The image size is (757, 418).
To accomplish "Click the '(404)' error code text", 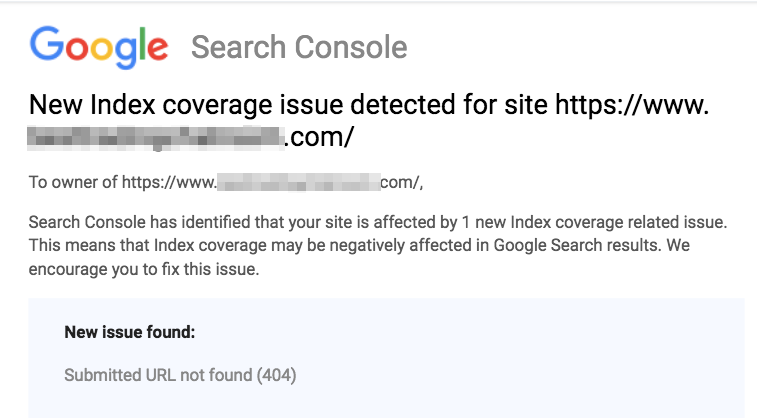I will coord(276,376).
